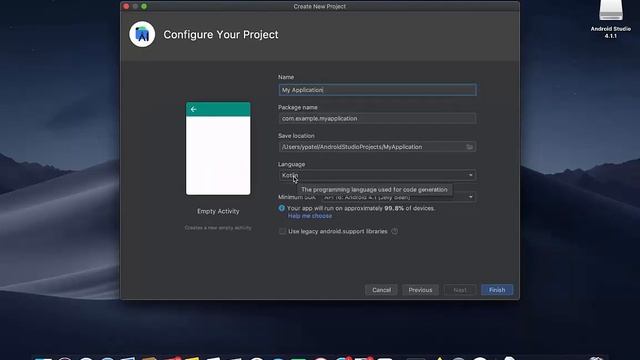The image size is (640, 360).
Task: Open the Help me choose link
Action: [x=310, y=216]
